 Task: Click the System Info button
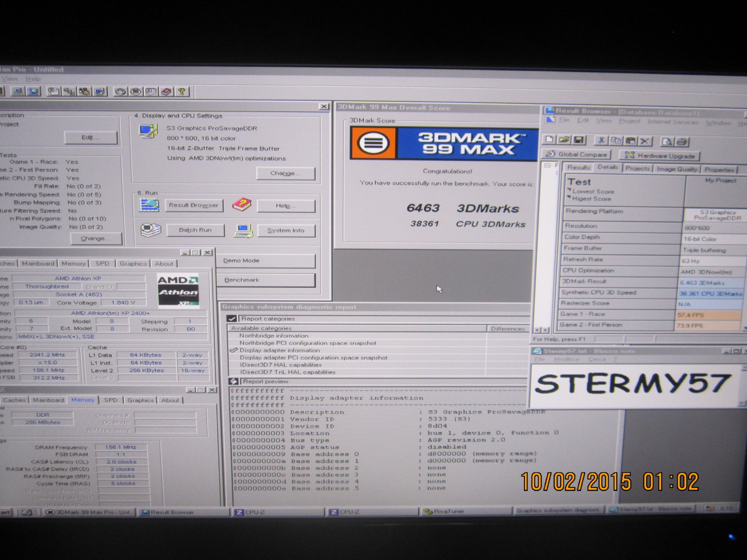286,231
